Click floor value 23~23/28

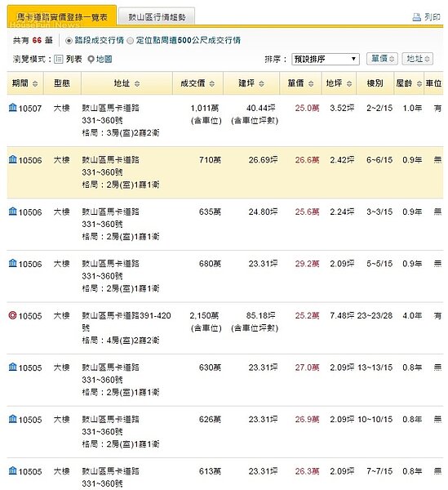[x=375, y=315]
